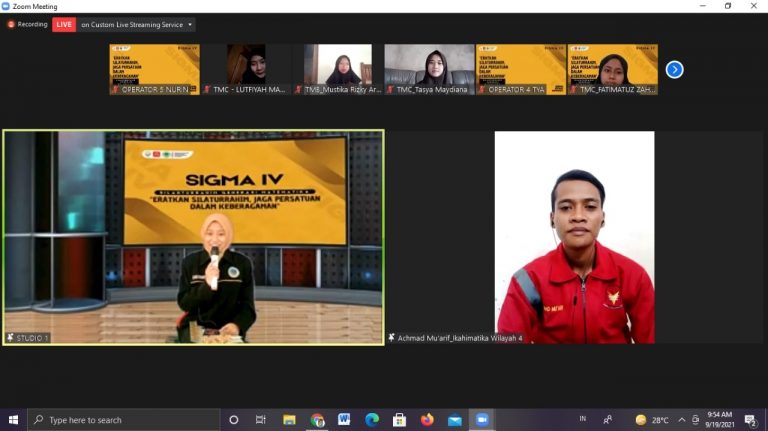768x431 pixels.
Task: Click Achmad Mu'arif video tile
Action: click(x=574, y=238)
